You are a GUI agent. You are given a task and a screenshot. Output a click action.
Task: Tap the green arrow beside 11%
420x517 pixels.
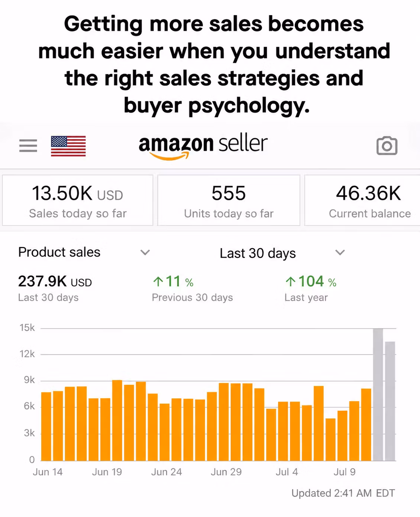[x=158, y=282]
